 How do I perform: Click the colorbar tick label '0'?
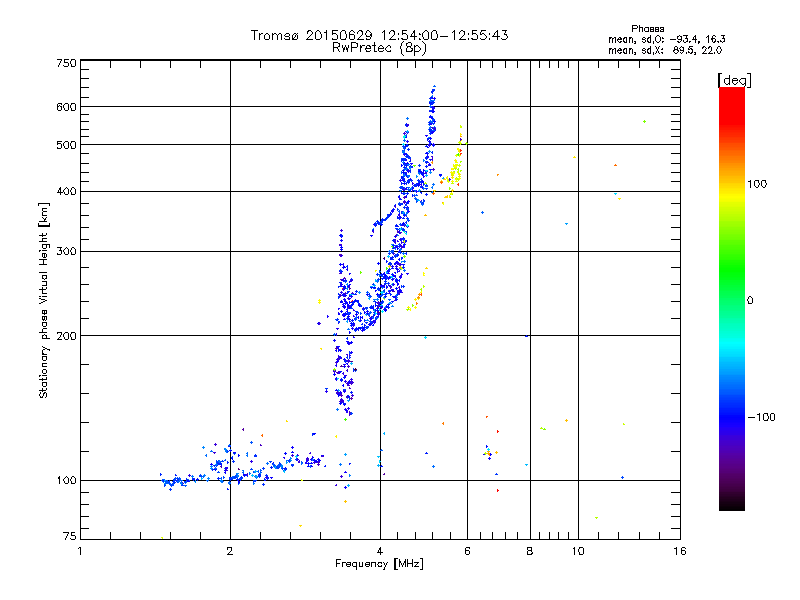coord(750,301)
